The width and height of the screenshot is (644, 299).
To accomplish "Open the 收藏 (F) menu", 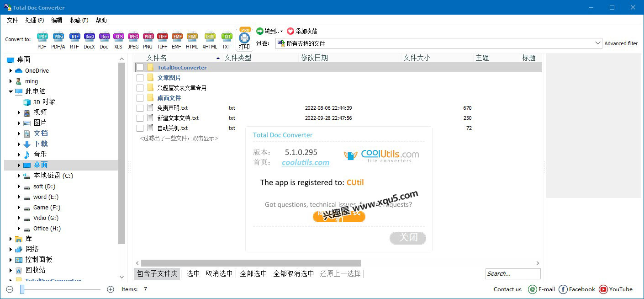I will coord(79,20).
